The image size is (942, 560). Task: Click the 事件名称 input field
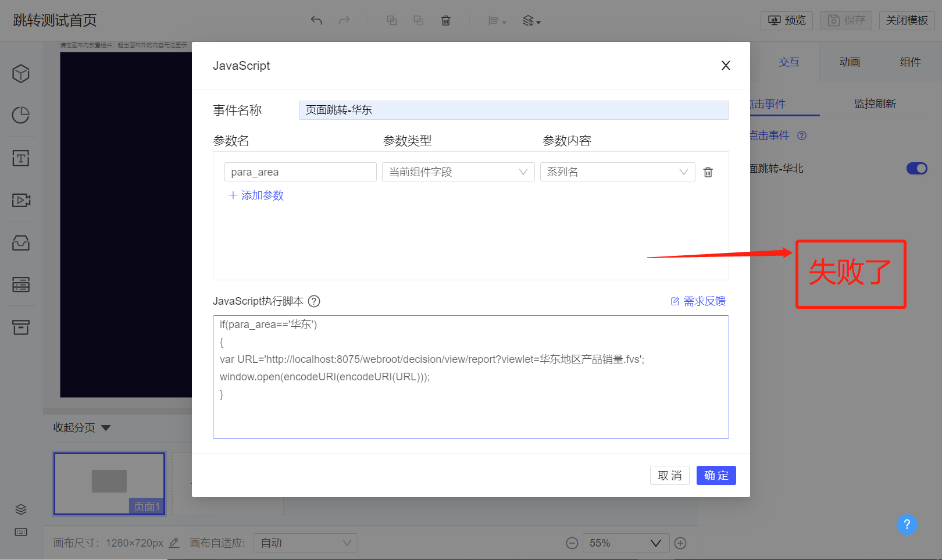pyautogui.click(x=513, y=110)
